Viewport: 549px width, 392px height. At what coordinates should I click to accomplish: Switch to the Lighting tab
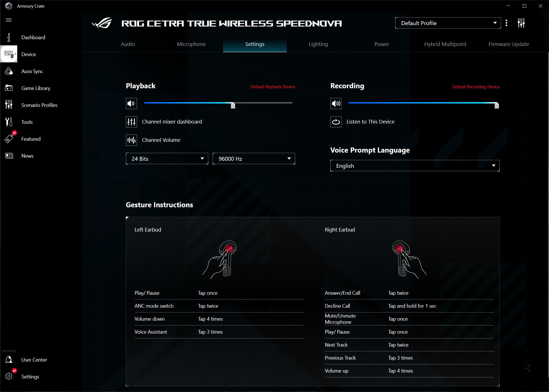(x=318, y=44)
